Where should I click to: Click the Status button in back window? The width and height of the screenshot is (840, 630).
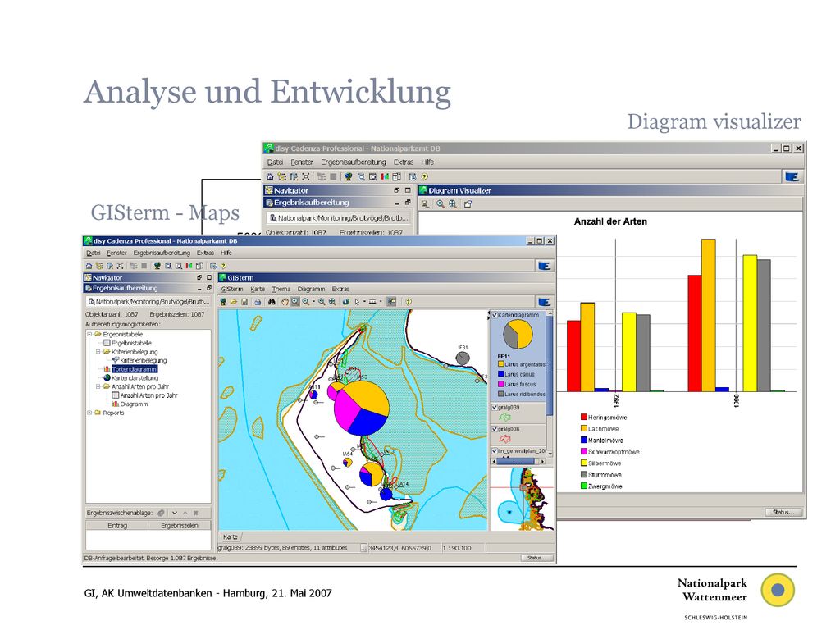(783, 512)
